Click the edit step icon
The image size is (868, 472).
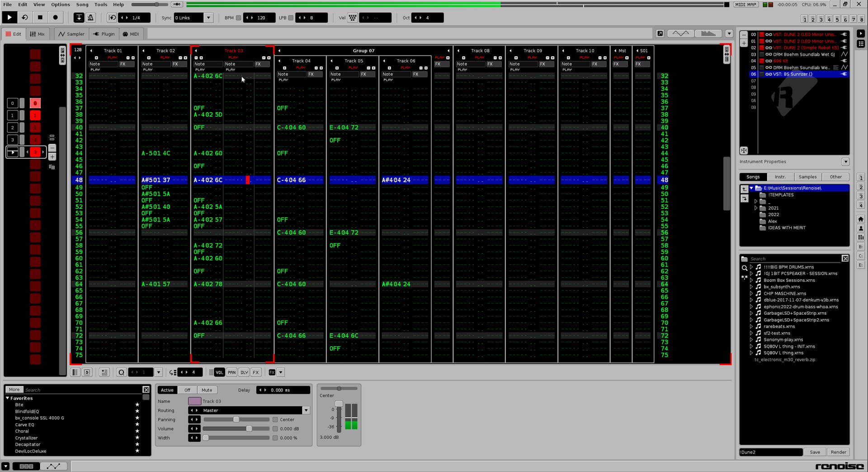point(173,372)
